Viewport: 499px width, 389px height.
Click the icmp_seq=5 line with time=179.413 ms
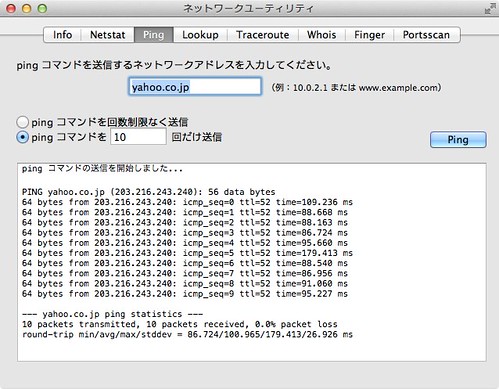(x=187, y=253)
